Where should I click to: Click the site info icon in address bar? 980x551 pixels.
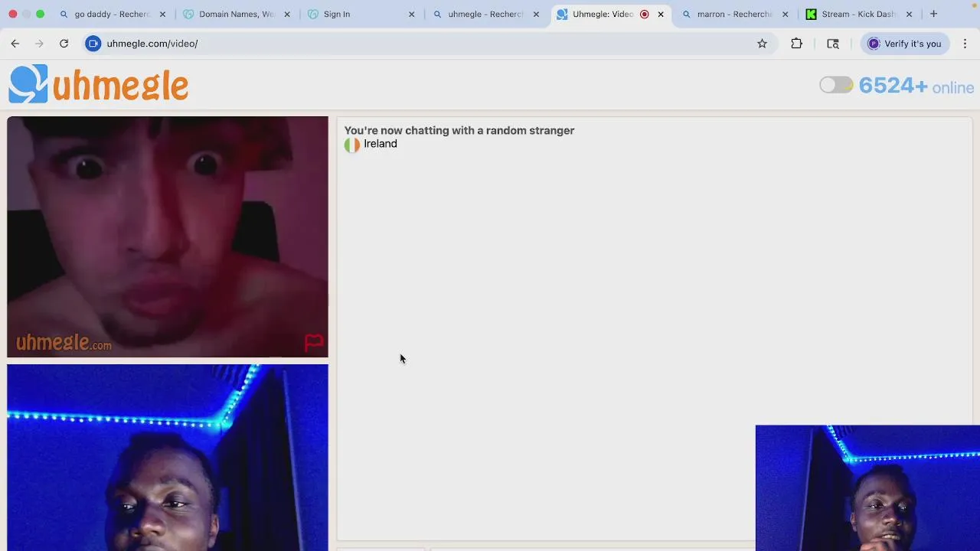pyautogui.click(x=93, y=44)
